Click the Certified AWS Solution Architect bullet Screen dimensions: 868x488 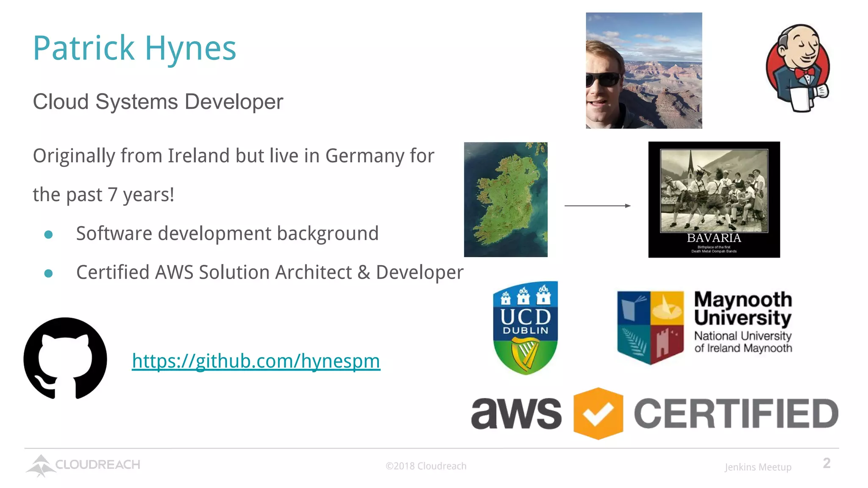[270, 272]
